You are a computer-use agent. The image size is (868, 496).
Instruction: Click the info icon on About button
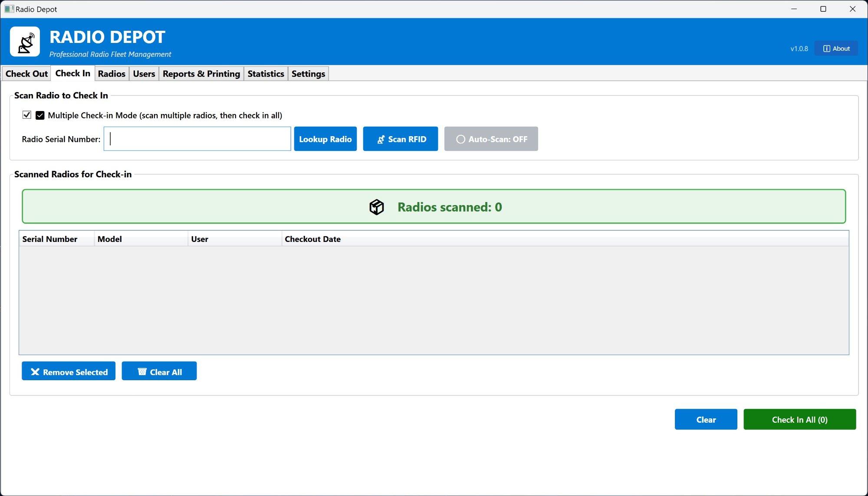click(827, 49)
